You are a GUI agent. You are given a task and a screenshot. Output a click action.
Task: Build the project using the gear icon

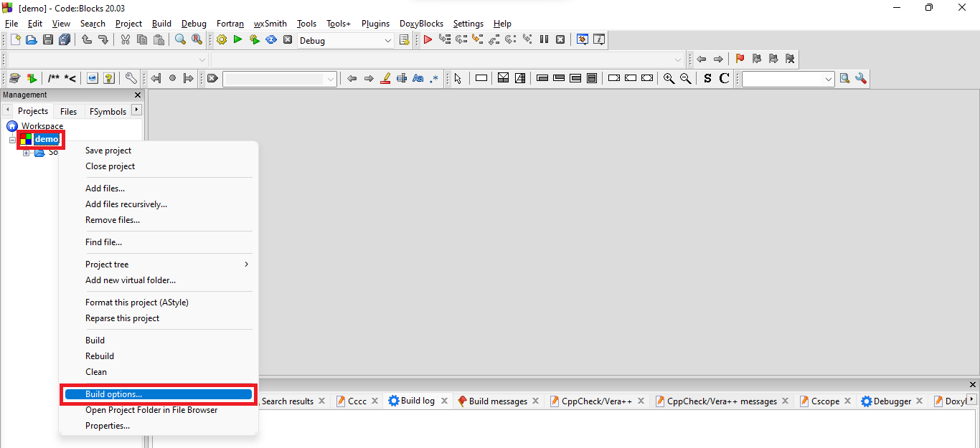(x=221, y=39)
